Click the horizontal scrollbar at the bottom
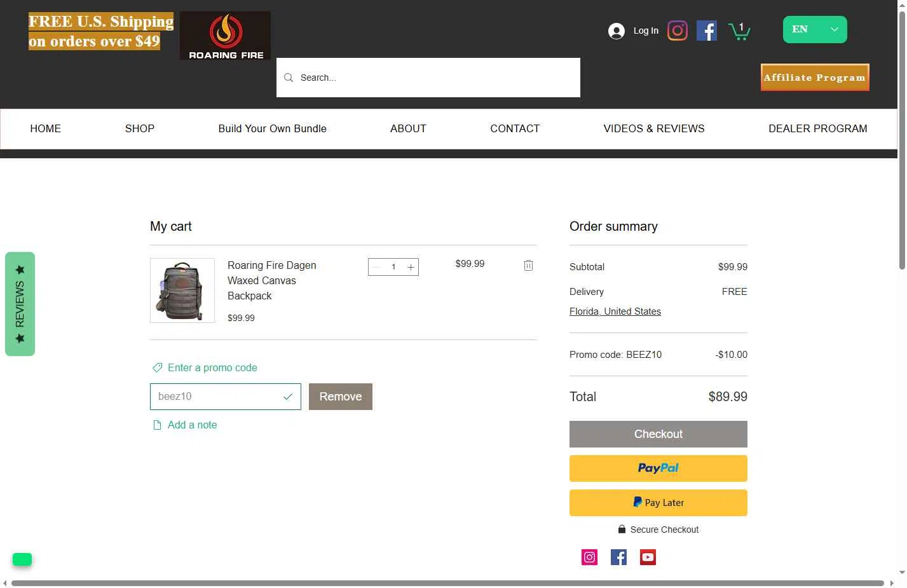The height and width of the screenshot is (588, 907). [x=447, y=583]
